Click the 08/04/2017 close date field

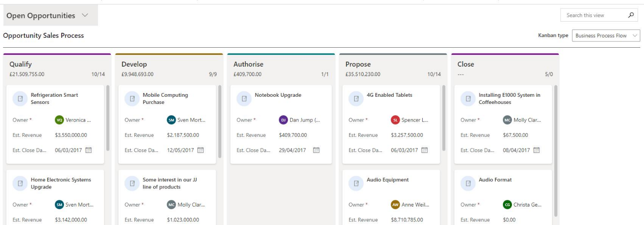click(516, 150)
